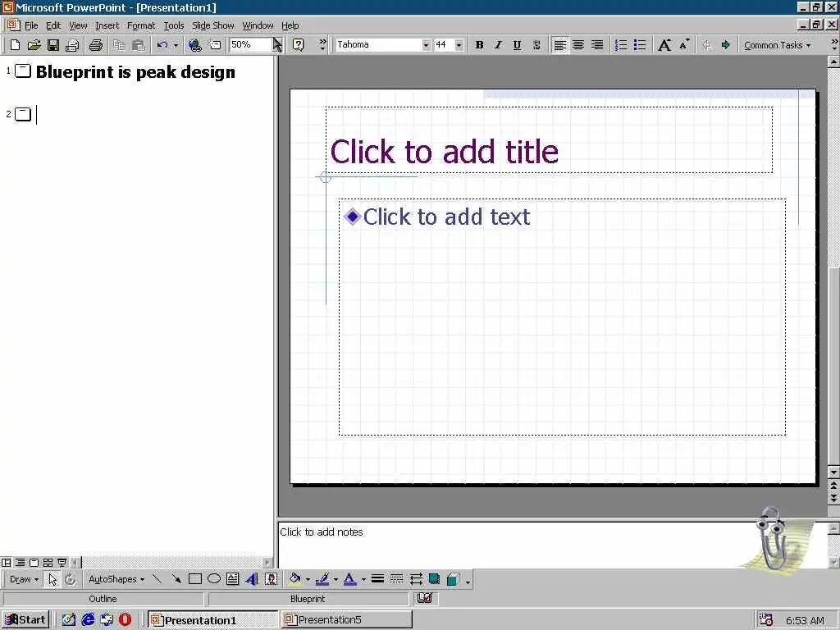Open the 50% zoom dropdown

277,45
